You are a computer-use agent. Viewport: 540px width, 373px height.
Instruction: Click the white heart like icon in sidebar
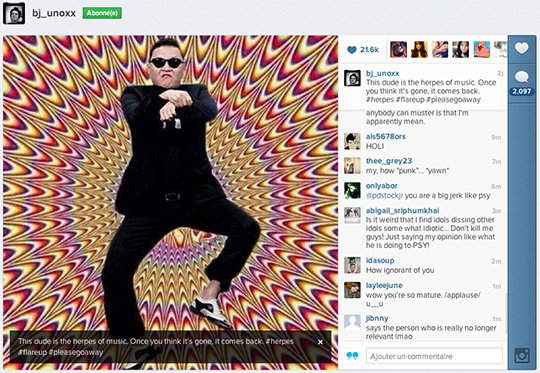pos(521,48)
